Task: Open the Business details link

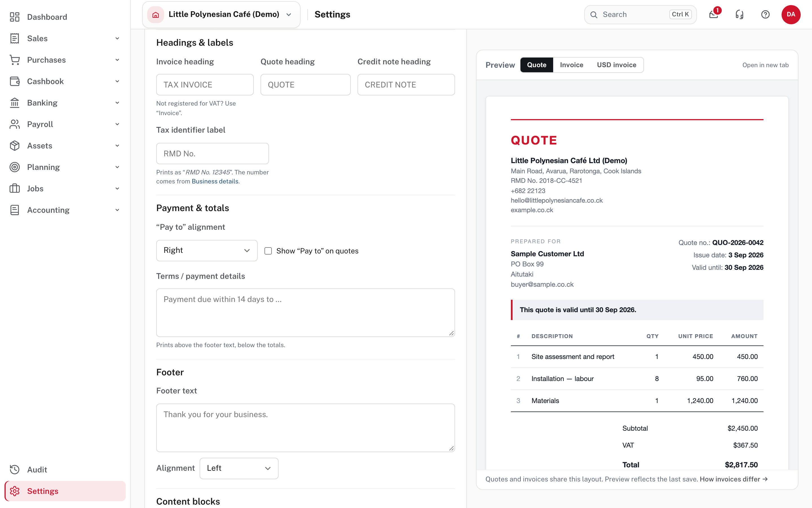Action: [x=215, y=181]
